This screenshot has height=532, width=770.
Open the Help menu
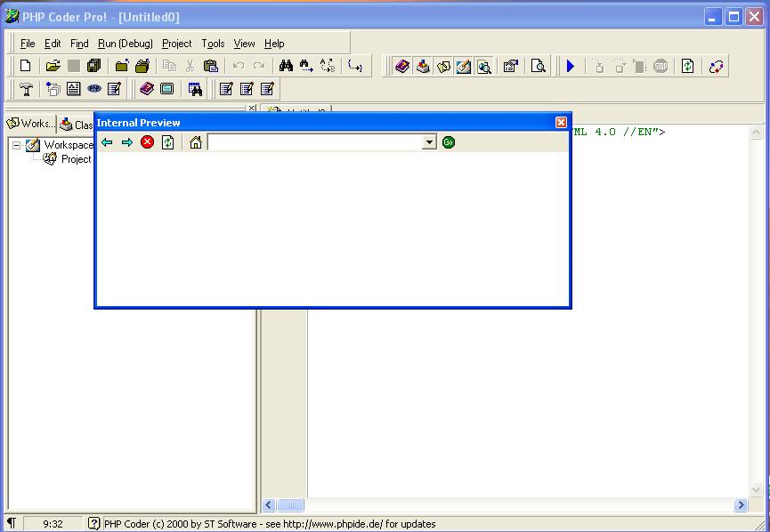pos(274,44)
